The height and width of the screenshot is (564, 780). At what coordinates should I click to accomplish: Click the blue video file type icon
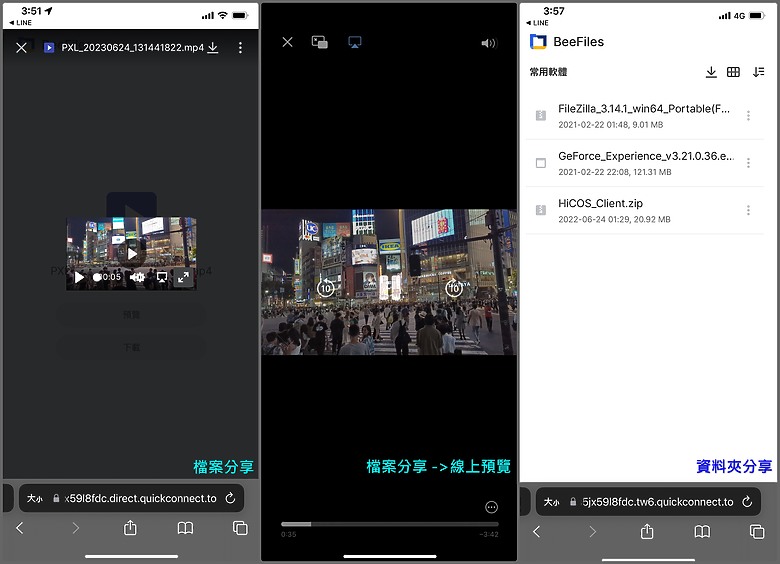[x=49, y=48]
